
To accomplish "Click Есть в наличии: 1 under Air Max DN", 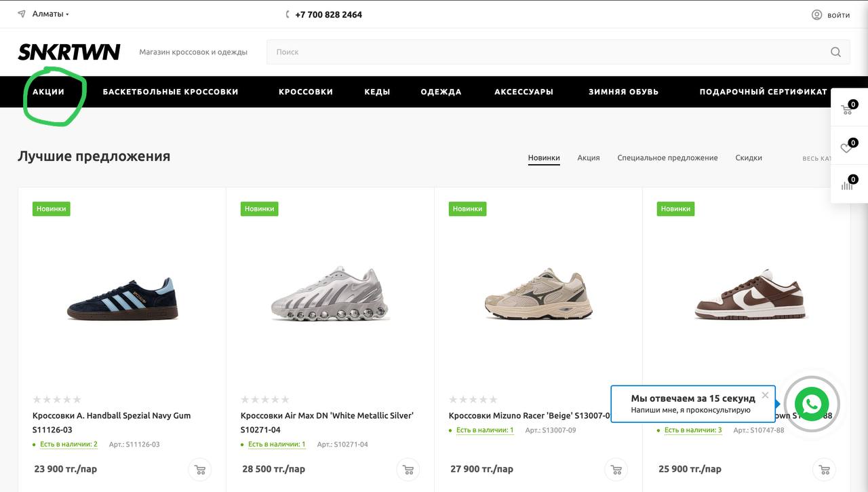I will (x=277, y=444).
